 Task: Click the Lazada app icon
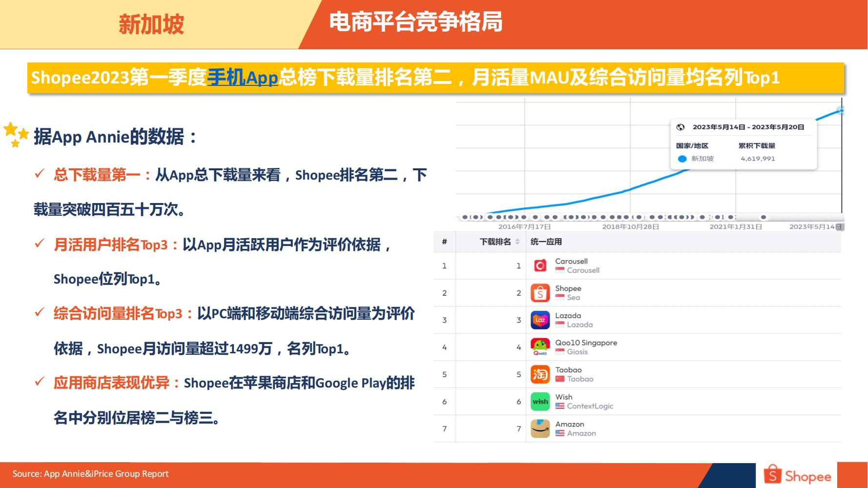click(540, 320)
